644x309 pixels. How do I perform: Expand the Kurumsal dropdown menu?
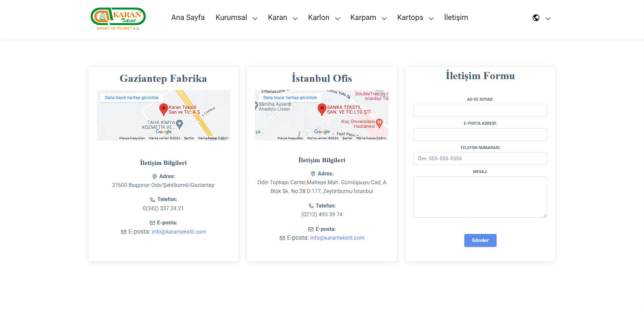coord(236,18)
